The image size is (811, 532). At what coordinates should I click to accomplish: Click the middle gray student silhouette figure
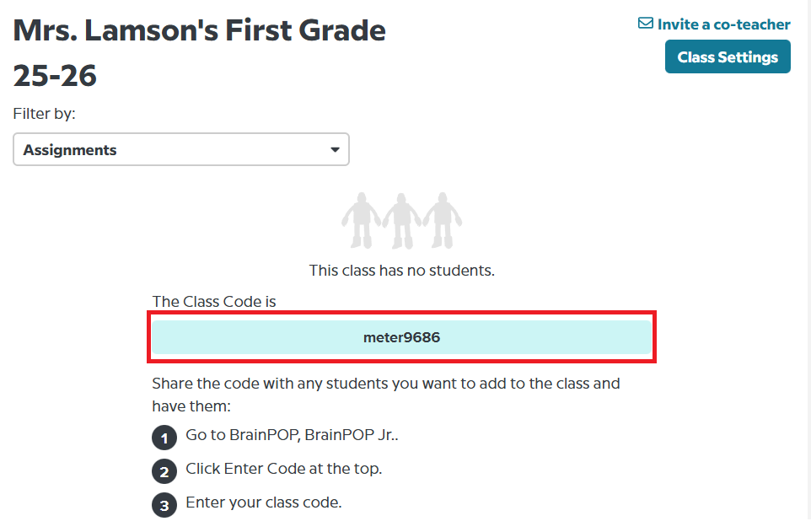[401, 221]
